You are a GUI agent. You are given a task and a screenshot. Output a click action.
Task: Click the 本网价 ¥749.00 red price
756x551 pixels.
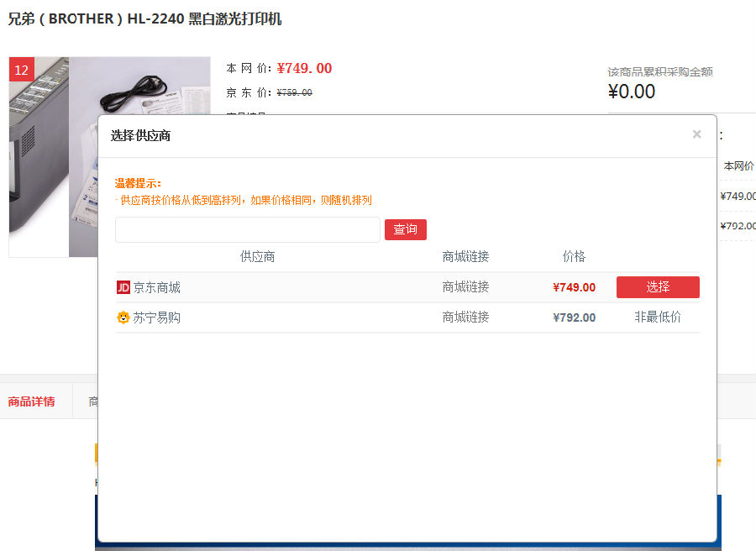[x=304, y=68]
